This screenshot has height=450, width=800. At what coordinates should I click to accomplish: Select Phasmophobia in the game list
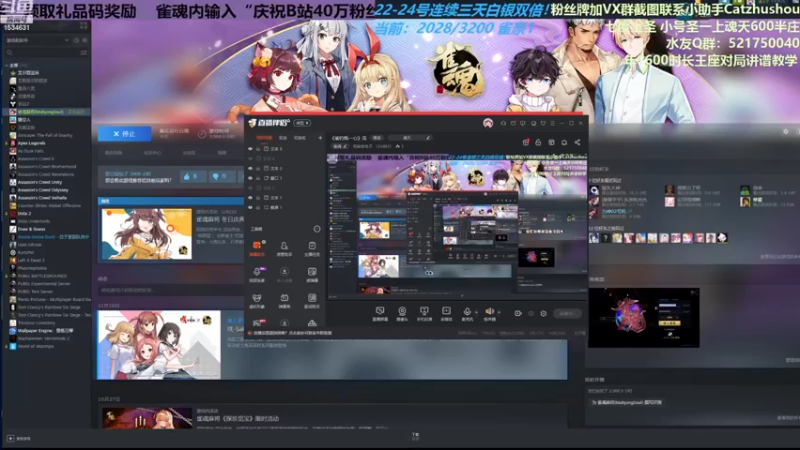click(x=32, y=268)
